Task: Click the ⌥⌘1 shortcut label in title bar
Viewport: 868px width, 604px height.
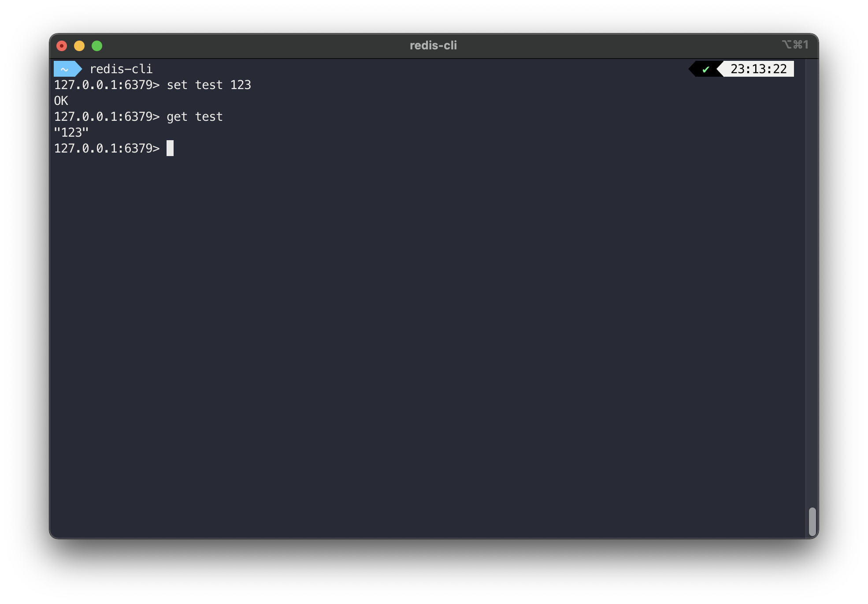Action: coord(795,45)
